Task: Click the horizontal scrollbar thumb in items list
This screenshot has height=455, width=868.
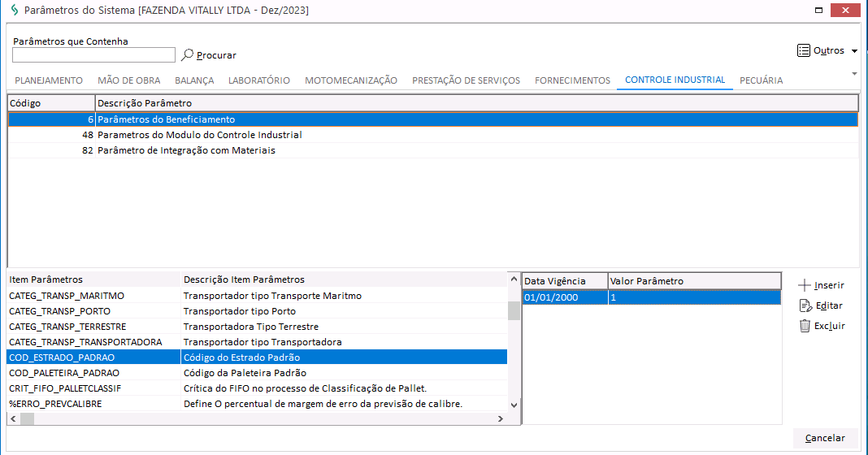Action: click(x=27, y=419)
